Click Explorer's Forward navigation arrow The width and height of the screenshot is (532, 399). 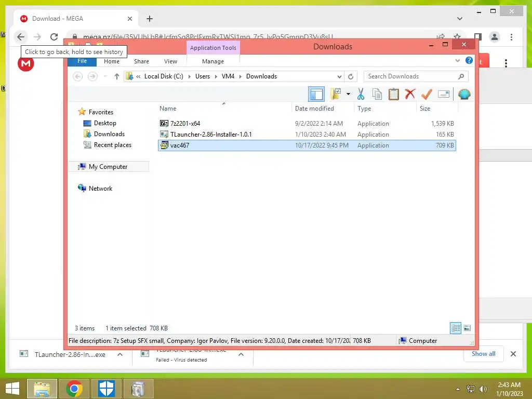[x=92, y=76]
